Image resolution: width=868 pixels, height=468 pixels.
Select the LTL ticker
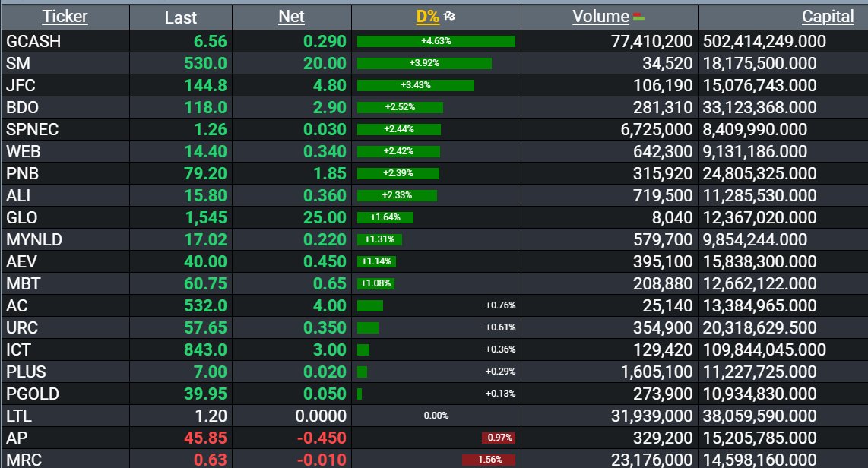coord(19,416)
